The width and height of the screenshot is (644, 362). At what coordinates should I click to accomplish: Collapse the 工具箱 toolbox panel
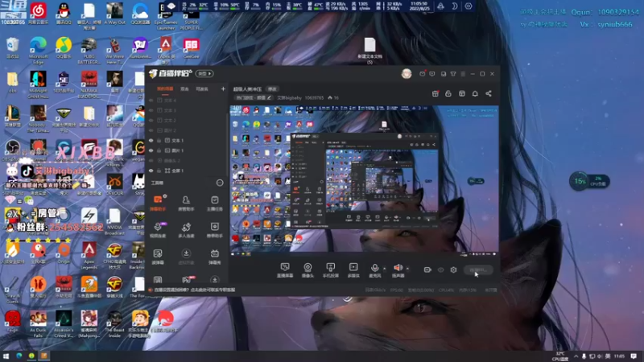pos(220,183)
